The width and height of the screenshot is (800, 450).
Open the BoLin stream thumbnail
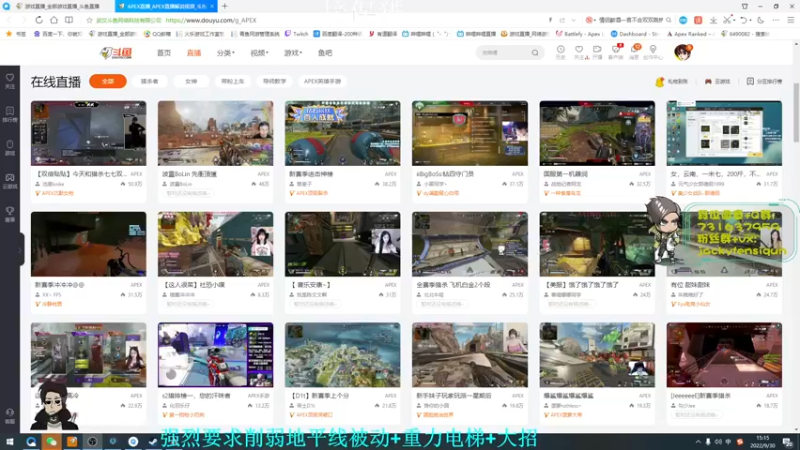point(215,133)
